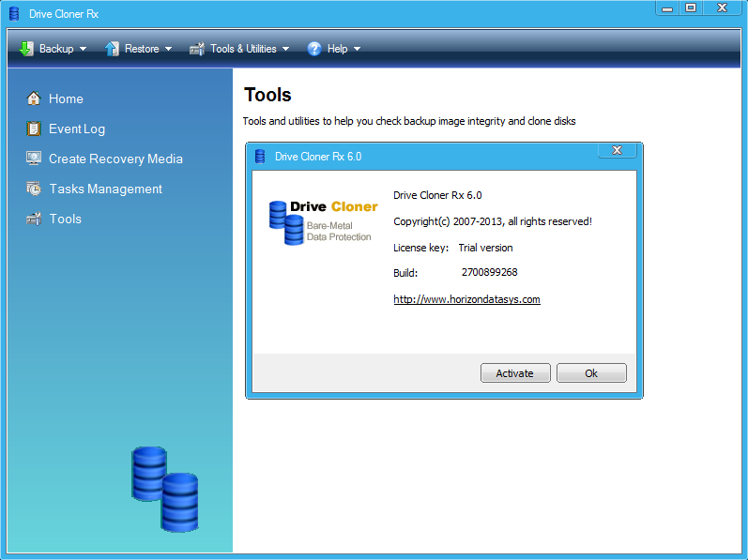The image size is (748, 560).
Task: Click the Restore upload icon in toolbar
Action: [112, 49]
